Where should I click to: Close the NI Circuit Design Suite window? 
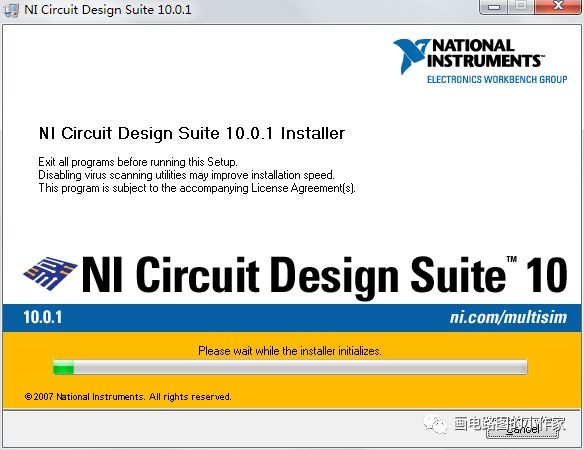tap(558, 7)
